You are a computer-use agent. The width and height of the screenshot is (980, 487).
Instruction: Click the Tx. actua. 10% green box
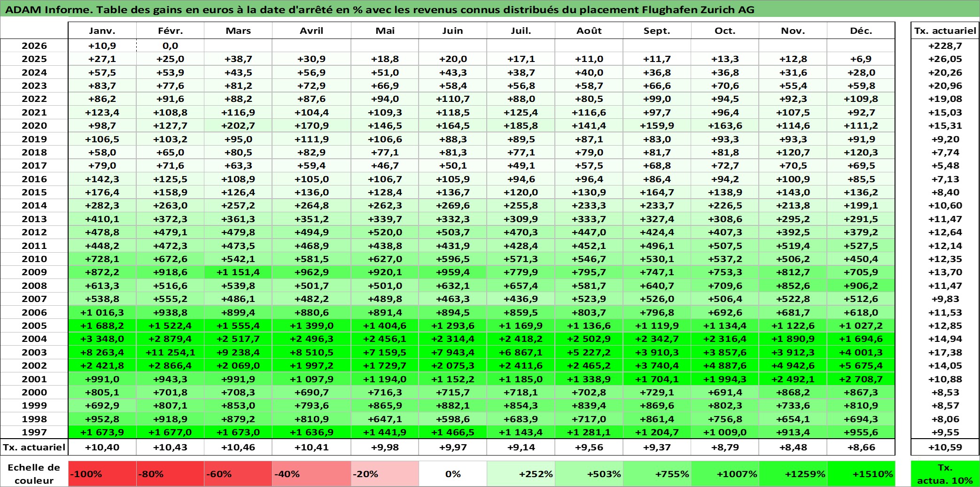[945, 474]
